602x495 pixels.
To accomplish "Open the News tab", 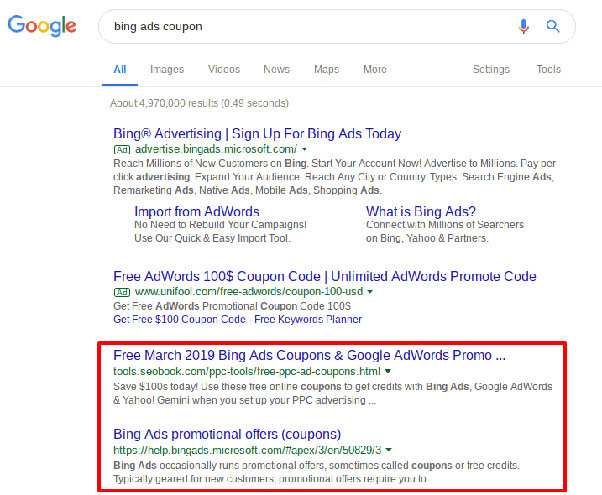I will 276,70.
